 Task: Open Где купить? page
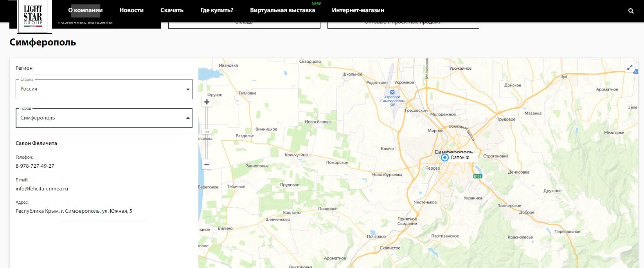[x=217, y=10]
